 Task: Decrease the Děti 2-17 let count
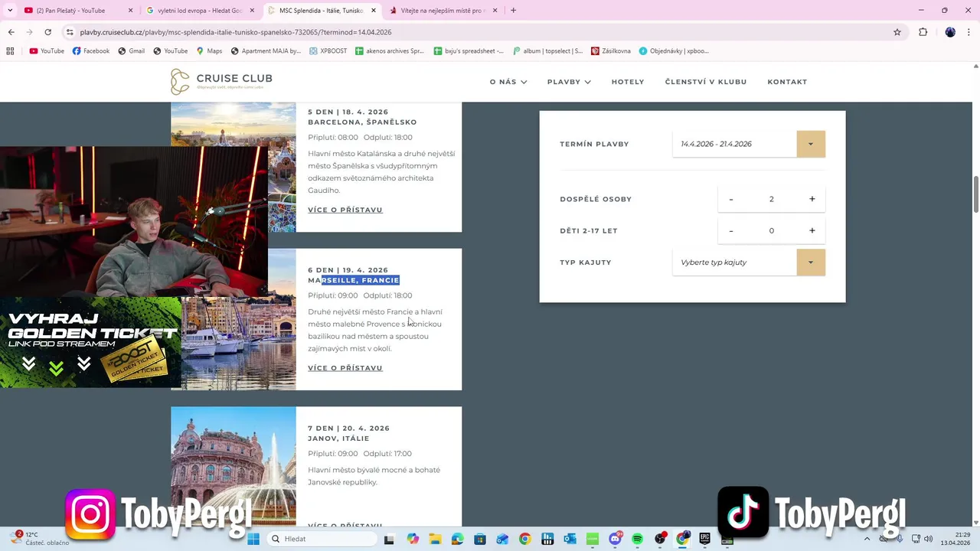[731, 230]
